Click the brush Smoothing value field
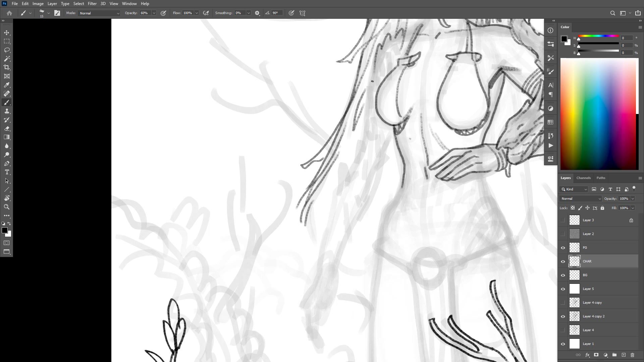Viewport: 644px width, 362px height. (x=240, y=13)
